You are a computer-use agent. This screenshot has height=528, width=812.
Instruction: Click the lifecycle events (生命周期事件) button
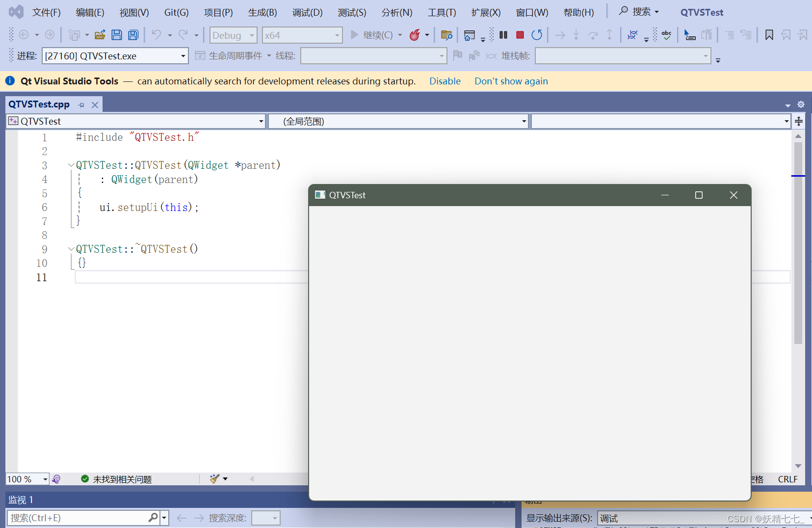(229, 56)
